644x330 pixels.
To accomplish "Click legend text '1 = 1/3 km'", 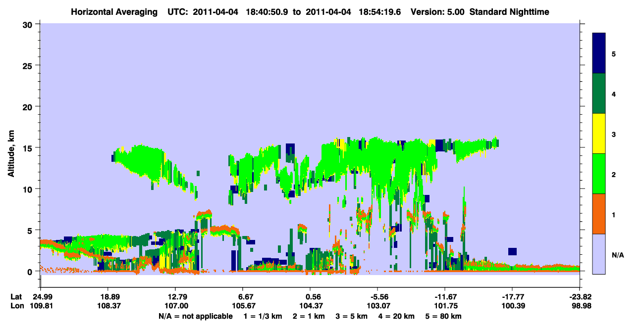I will 263,316.
